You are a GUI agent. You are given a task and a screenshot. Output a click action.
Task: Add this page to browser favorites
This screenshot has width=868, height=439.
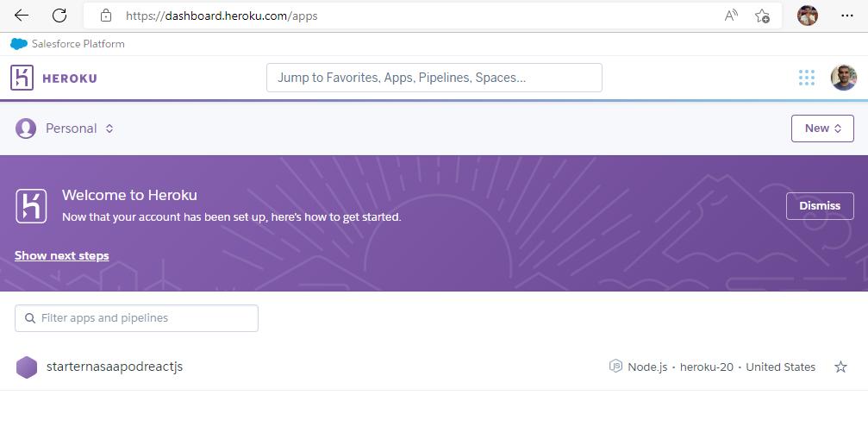[x=762, y=16]
